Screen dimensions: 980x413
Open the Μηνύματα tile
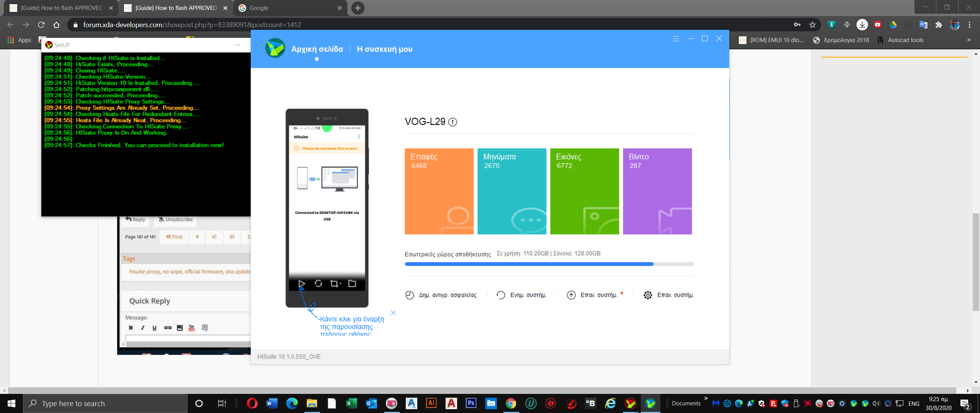tap(512, 191)
